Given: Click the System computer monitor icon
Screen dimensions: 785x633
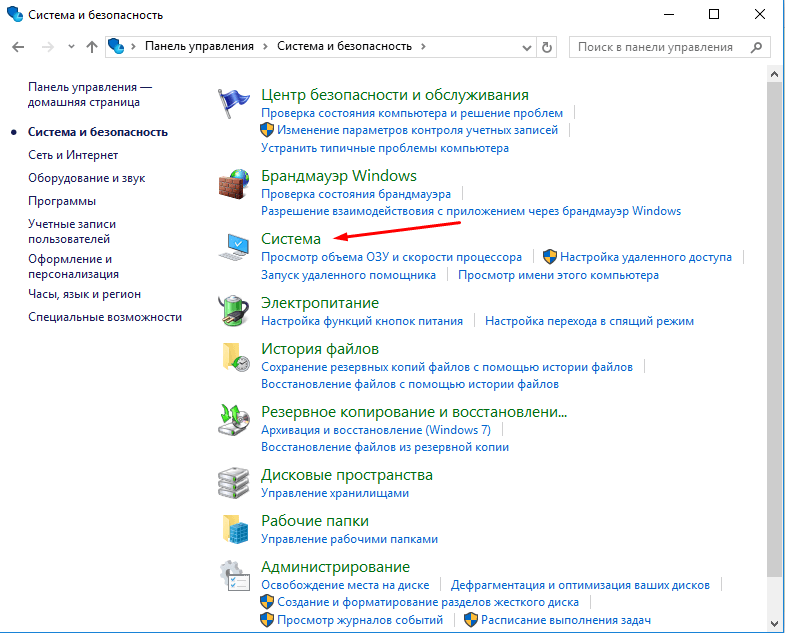Looking at the screenshot, I should pos(234,247).
